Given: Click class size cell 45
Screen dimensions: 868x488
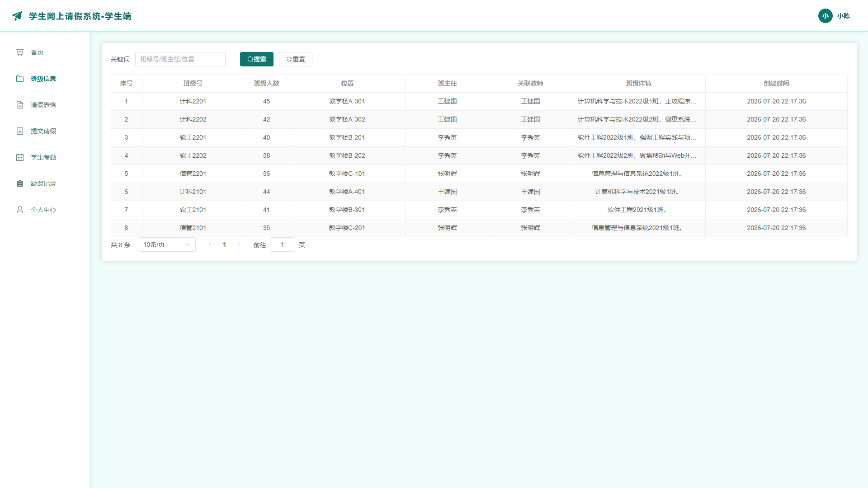Looking at the screenshot, I should [x=267, y=101].
